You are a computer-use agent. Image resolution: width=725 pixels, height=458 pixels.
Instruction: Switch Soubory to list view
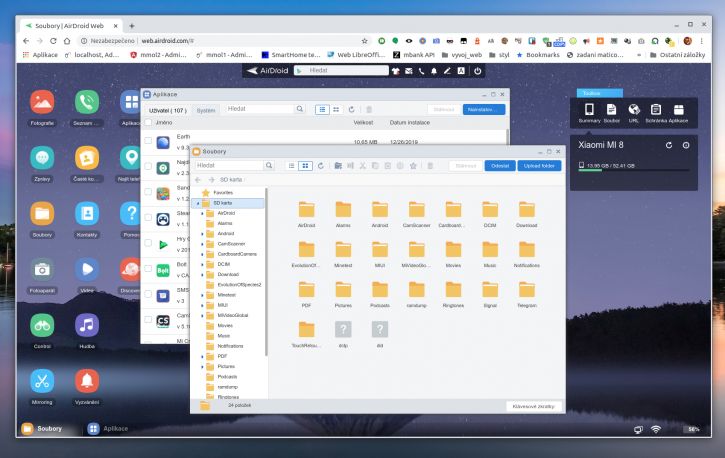click(291, 166)
